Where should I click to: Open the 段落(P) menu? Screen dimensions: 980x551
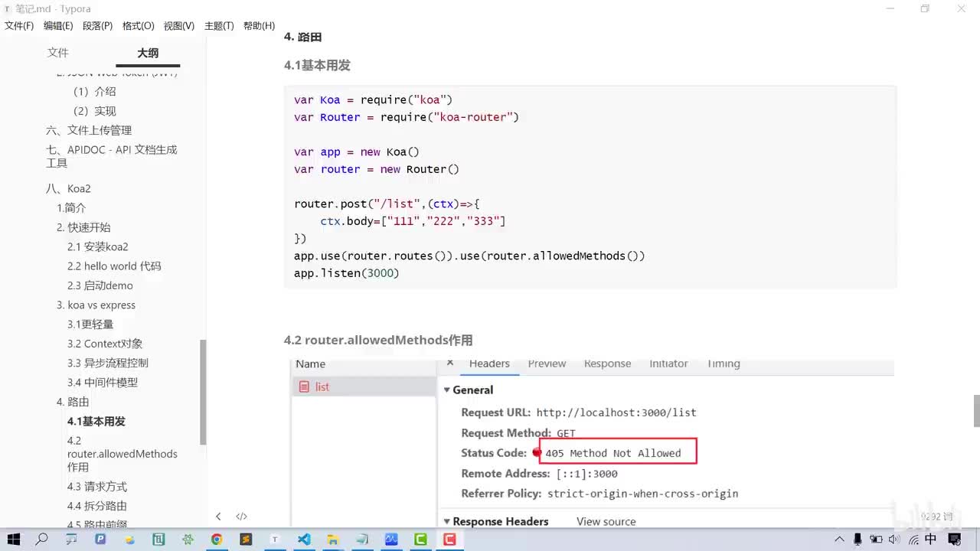(97, 26)
